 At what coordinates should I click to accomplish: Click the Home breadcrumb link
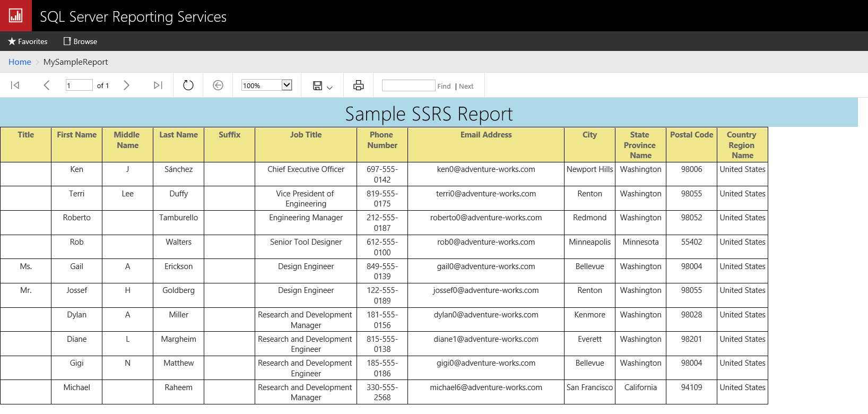(x=20, y=62)
